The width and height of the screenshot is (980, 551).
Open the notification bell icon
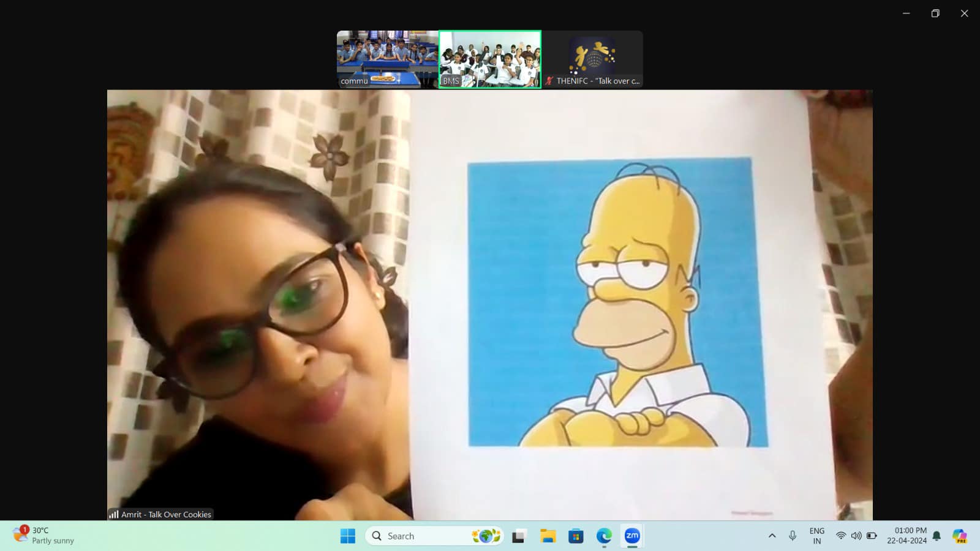(x=937, y=536)
